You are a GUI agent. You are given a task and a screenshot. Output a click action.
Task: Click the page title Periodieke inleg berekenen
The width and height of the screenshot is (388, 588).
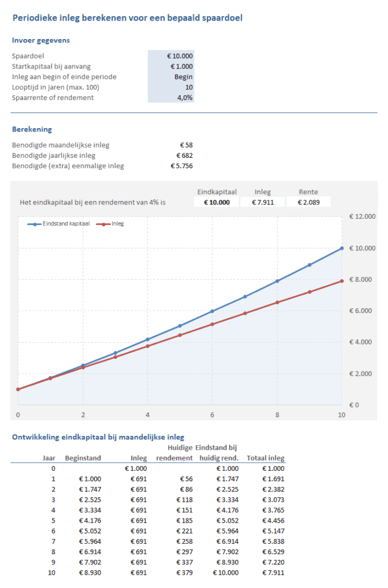point(127,18)
